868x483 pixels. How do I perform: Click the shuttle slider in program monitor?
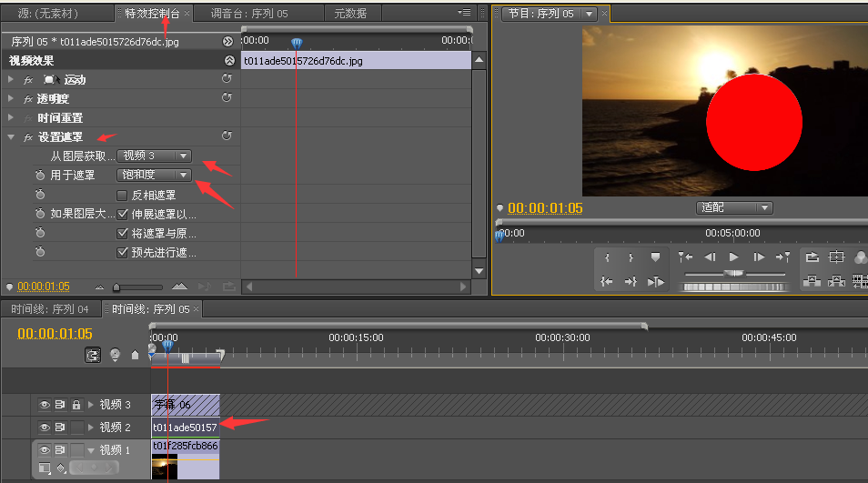click(734, 273)
